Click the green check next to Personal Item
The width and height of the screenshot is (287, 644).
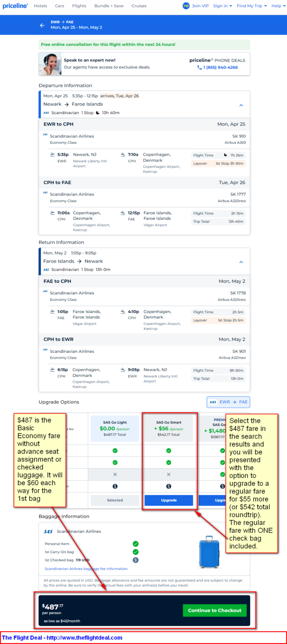click(136, 544)
